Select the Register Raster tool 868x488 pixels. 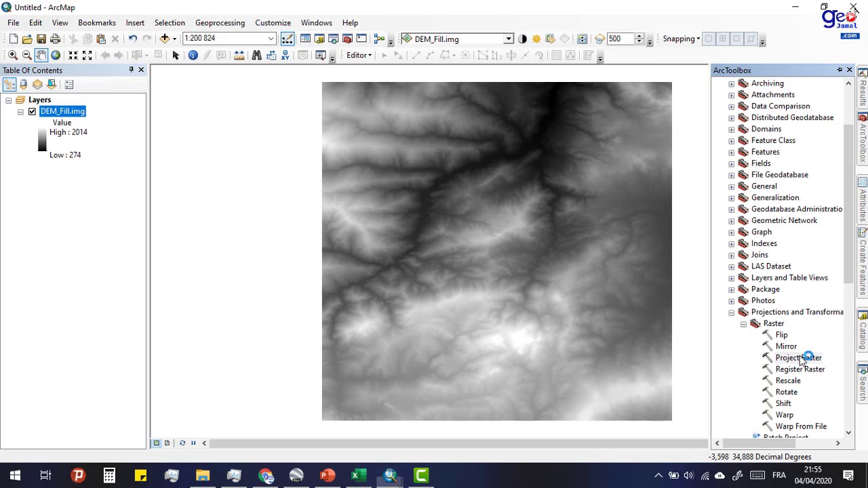(x=800, y=369)
